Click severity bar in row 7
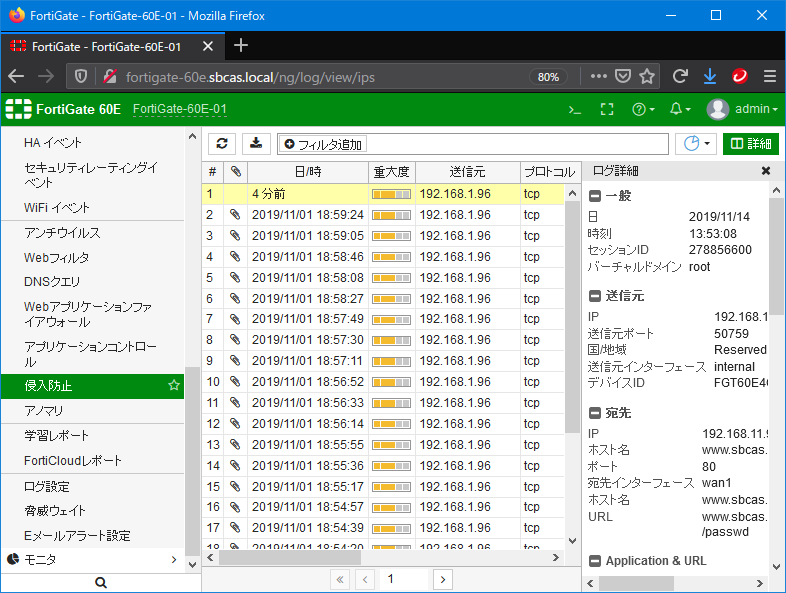Image resolution: width=786 pixels, height=593 pixels. click(391, 319)
